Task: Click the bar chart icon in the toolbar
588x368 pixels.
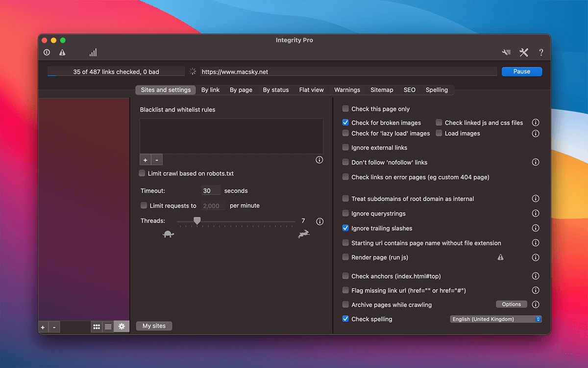Action: tap(93, 53)
